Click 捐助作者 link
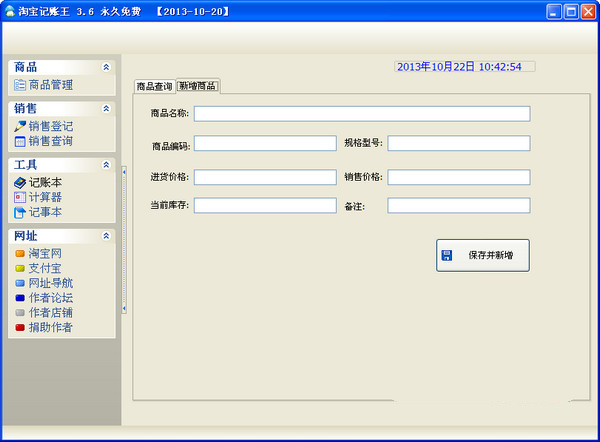 click(x=51, y=328)
